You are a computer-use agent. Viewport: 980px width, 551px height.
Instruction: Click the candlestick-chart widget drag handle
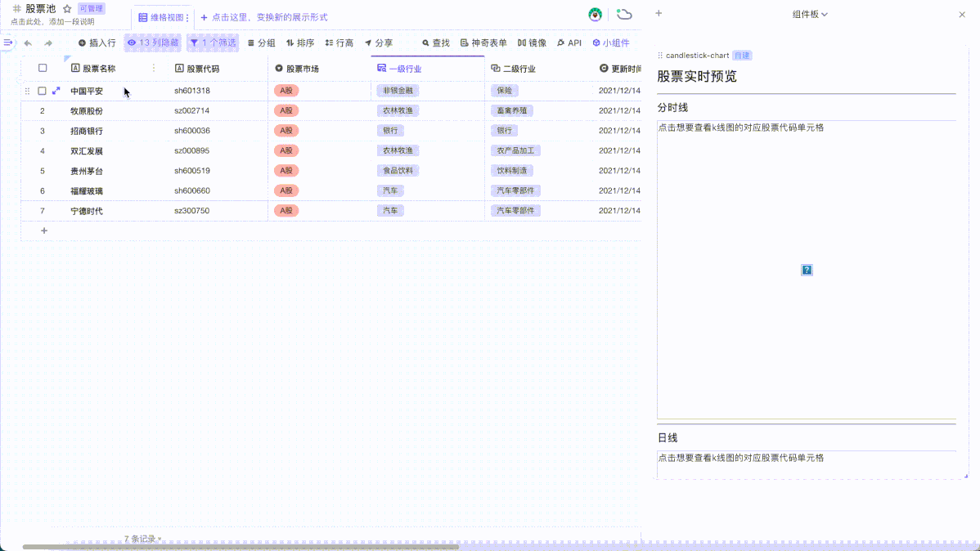660,56
